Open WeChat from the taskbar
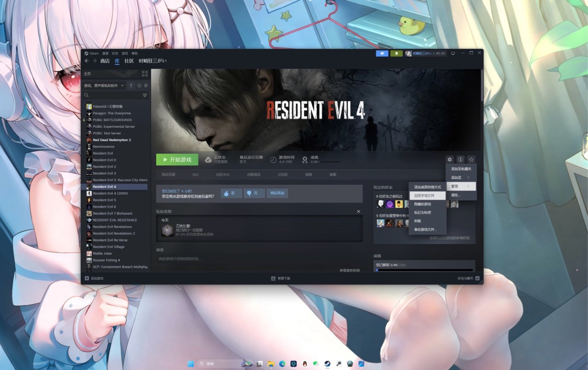Viewport: 588px width, 370px height. tap(316, 364)
